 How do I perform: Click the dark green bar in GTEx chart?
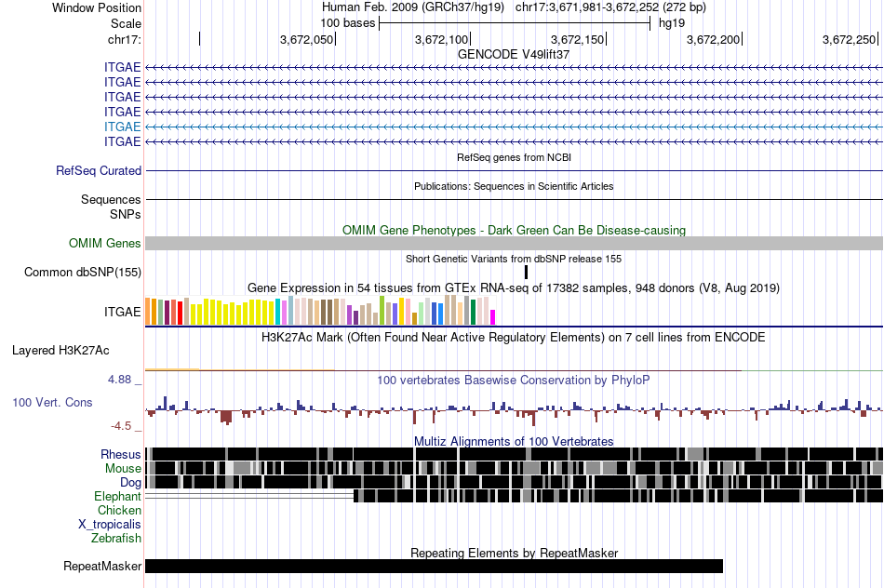pos(473,313)
